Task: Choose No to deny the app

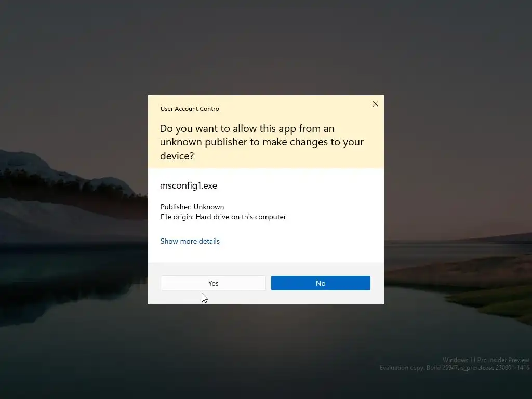Action: click(x=321, y=283)
